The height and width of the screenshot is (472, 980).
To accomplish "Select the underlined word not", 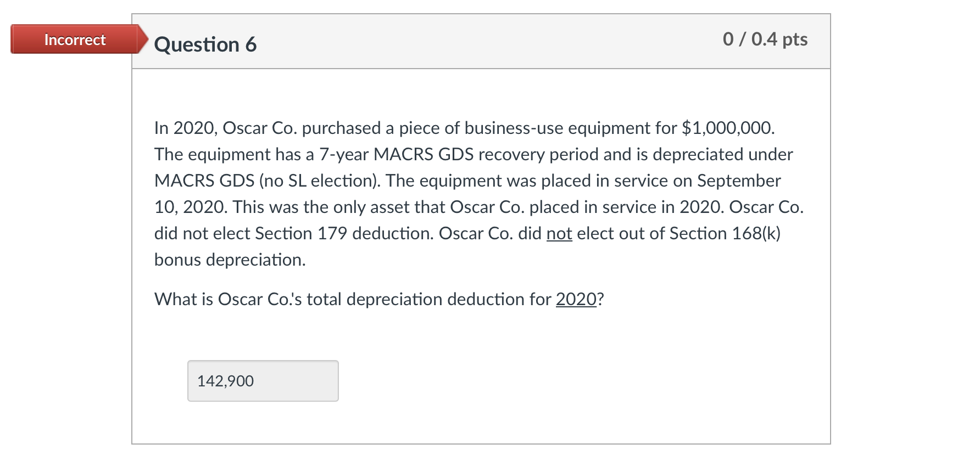I will click(559, 233).
